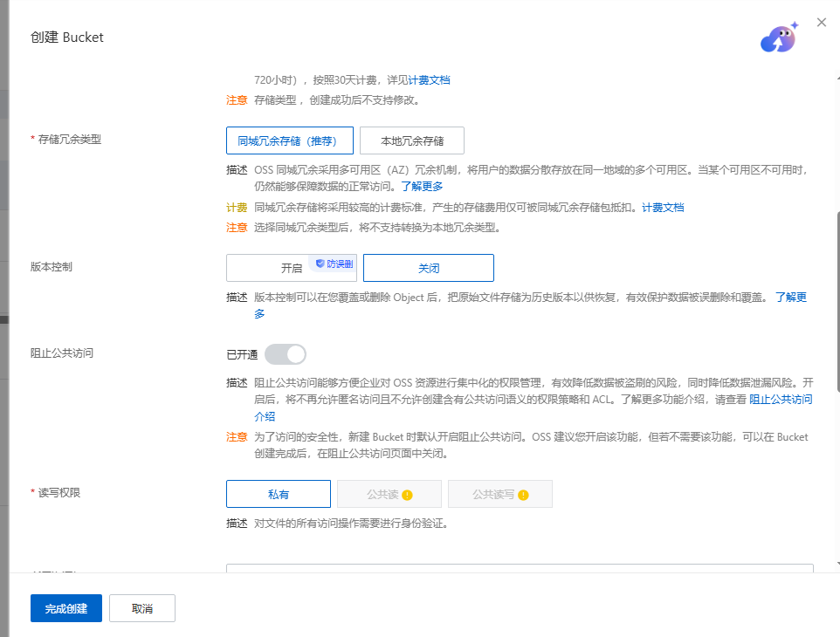Viewport: 840px width, 637px height.
Task: Select 私有 read-write permission
Action: tap(279, 494)
